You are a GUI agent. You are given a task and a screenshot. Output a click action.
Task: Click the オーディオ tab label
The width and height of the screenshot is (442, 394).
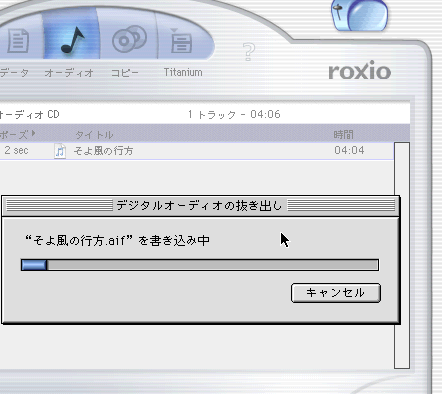click(69, 73)
